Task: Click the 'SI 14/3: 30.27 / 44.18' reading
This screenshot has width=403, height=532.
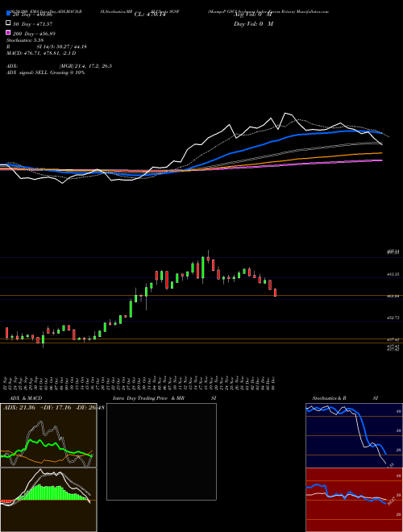Action: pos(62,47)
